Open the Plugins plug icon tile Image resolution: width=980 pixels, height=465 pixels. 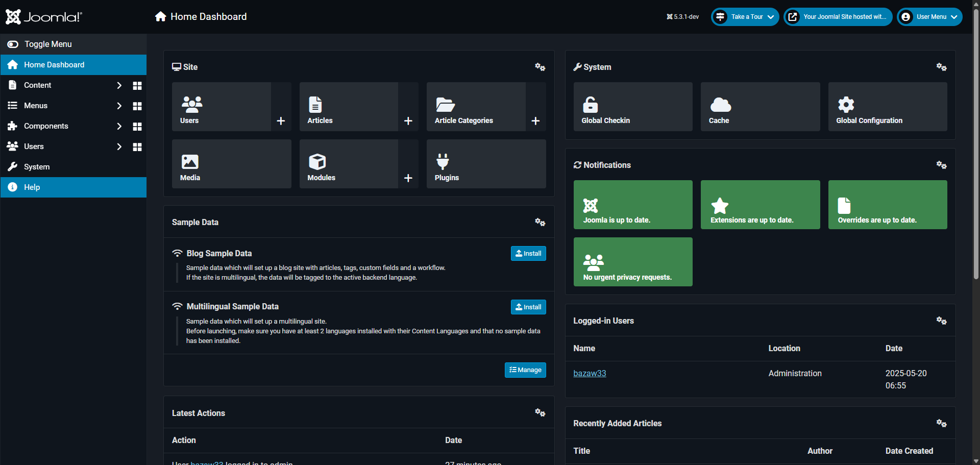click(x=485, y=164)
